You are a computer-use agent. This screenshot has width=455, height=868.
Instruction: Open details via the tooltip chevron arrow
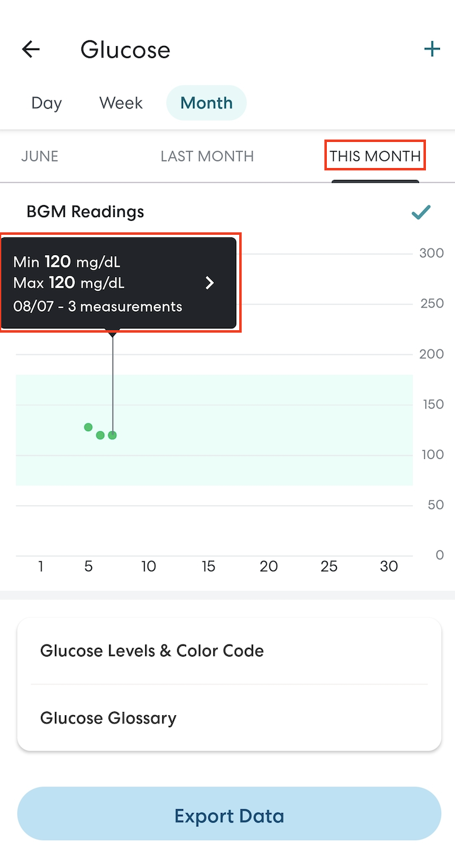point(210,283)
